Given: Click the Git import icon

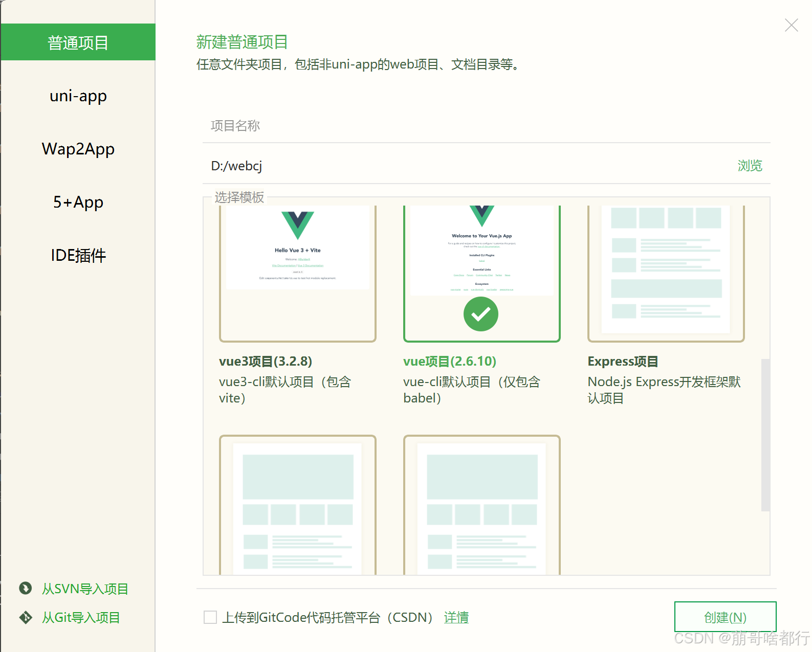Looking at the screenshot, I should coord(26,617).
